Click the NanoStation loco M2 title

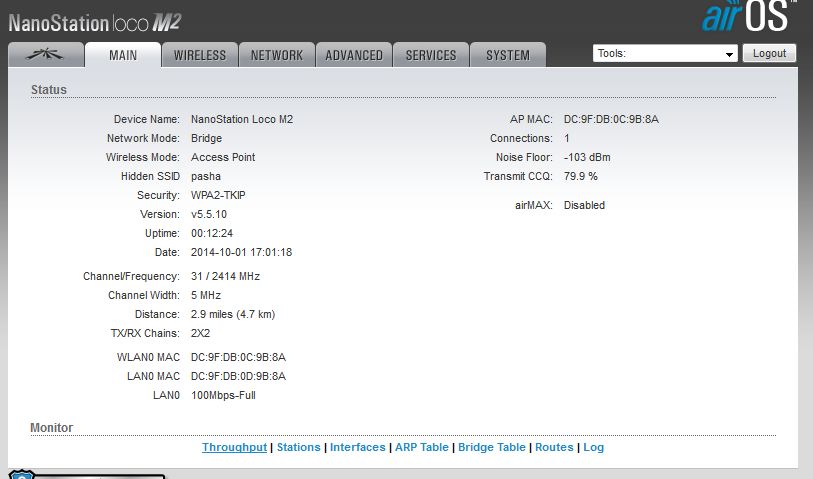(95, 23)
